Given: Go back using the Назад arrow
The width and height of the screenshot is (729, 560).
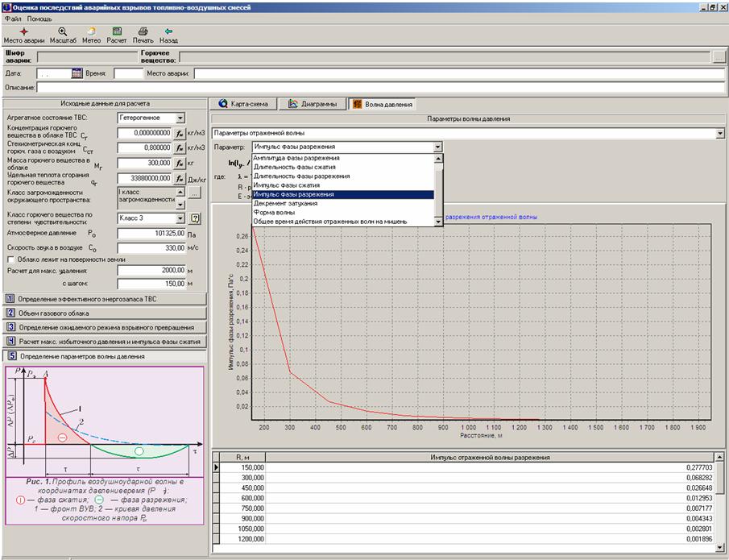Looking at the screenshot, I should [x=168, y=31].
